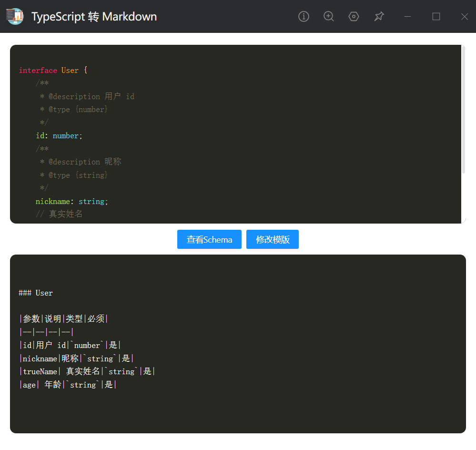Click the '@description 用户 id' comment
The height and width of the screenshot is (450, 476).
click(91, 96)
